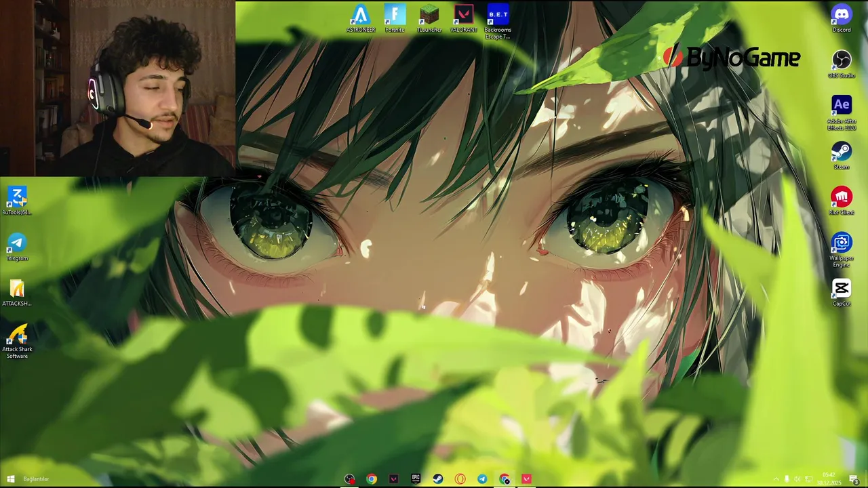Open the 3uTools desktop shortcut
868x488 pixels.
17,201
